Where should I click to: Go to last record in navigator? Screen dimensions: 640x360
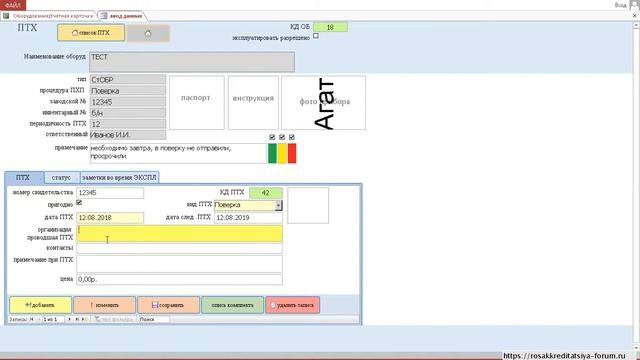(x=77, y=319)
